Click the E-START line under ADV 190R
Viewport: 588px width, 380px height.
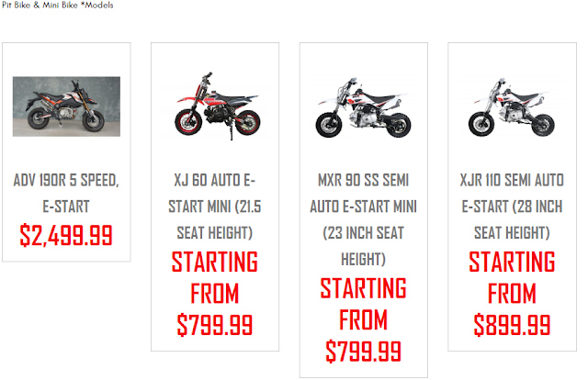pos(66,207)
